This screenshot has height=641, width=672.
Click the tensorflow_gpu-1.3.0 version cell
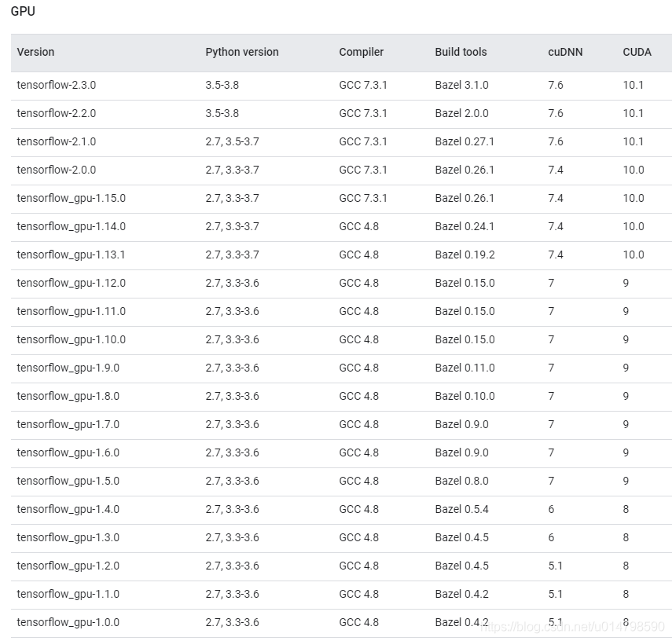click(68, 537)
